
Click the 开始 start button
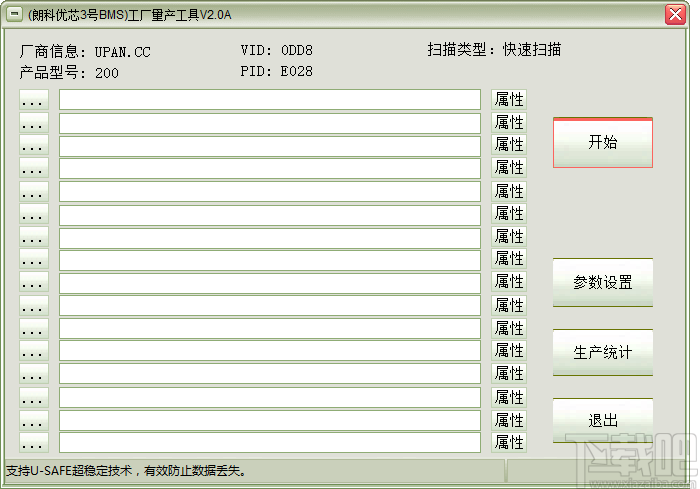[603, 143]
